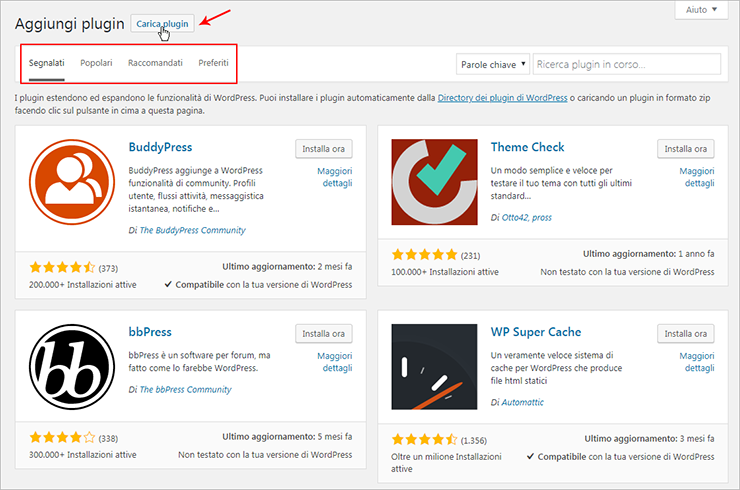Focus the plugin search input field
The image size is (740, 490).
(626, 64)
